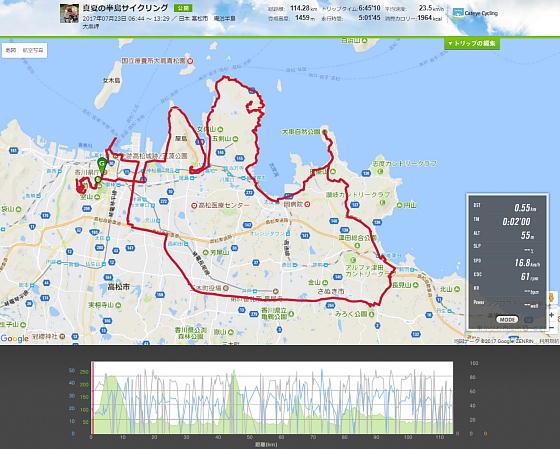
Task: Click the 志度カントリークラブ golf marker
Action: (x=380, y=171)
